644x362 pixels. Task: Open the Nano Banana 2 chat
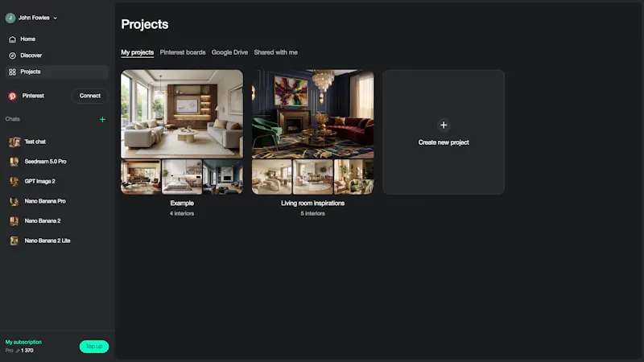[56, 220]
